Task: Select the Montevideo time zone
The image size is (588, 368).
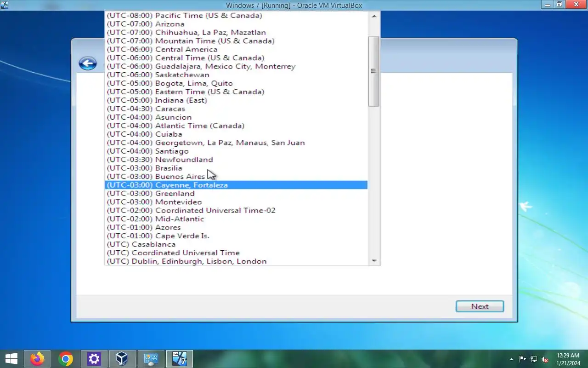Action: (x=236, y=202)
